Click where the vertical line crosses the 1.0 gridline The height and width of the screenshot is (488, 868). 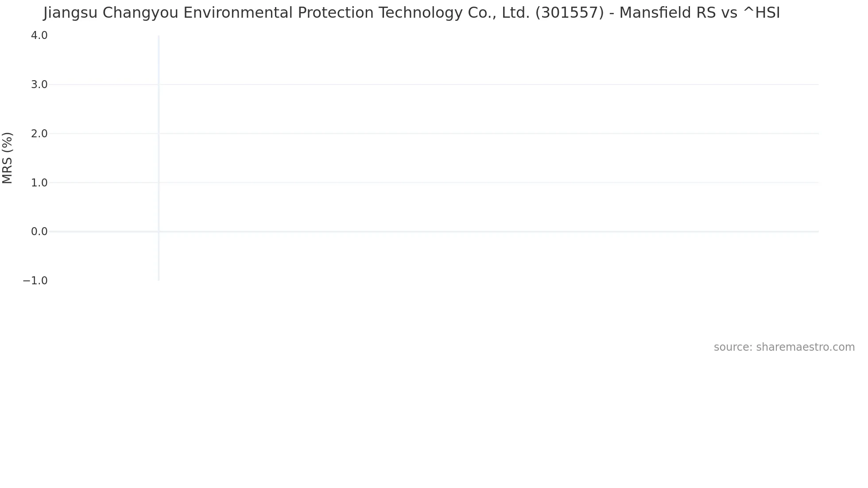pos(159,182)
